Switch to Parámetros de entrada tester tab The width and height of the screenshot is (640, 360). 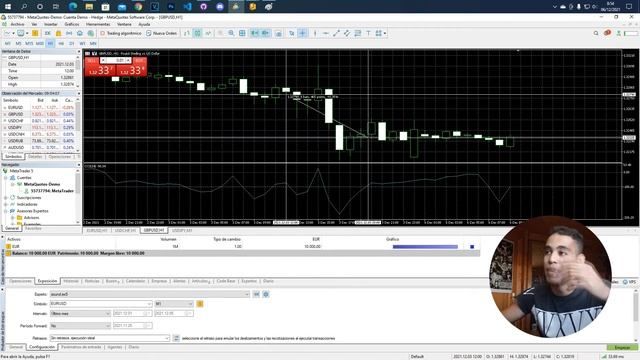click(81, 347)
